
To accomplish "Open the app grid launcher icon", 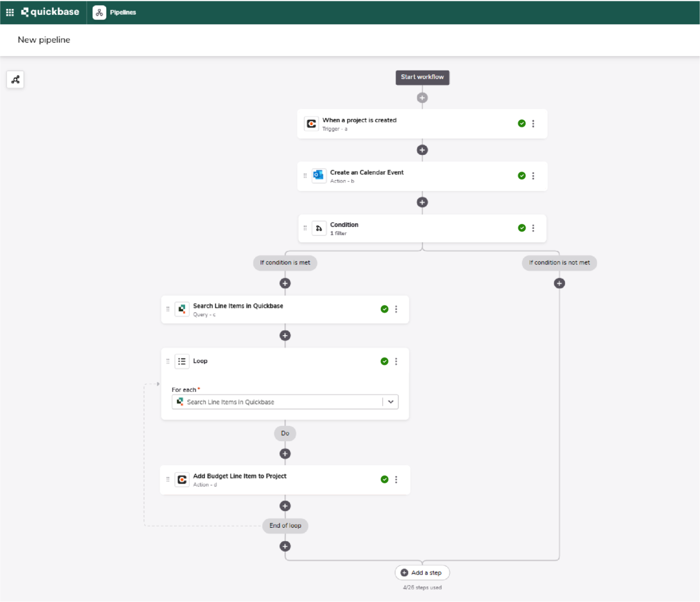I will (x=10, y=12).
